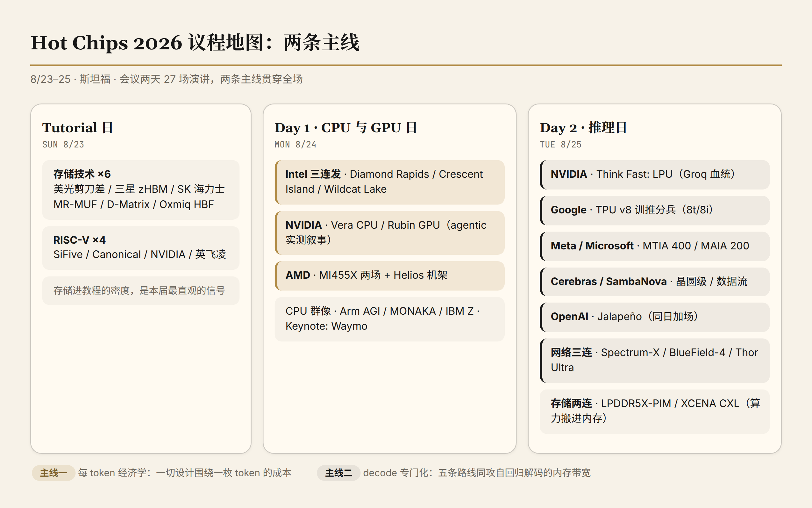Open the "Intel 三连发" Diamond Rapids card

pos(389,182)
